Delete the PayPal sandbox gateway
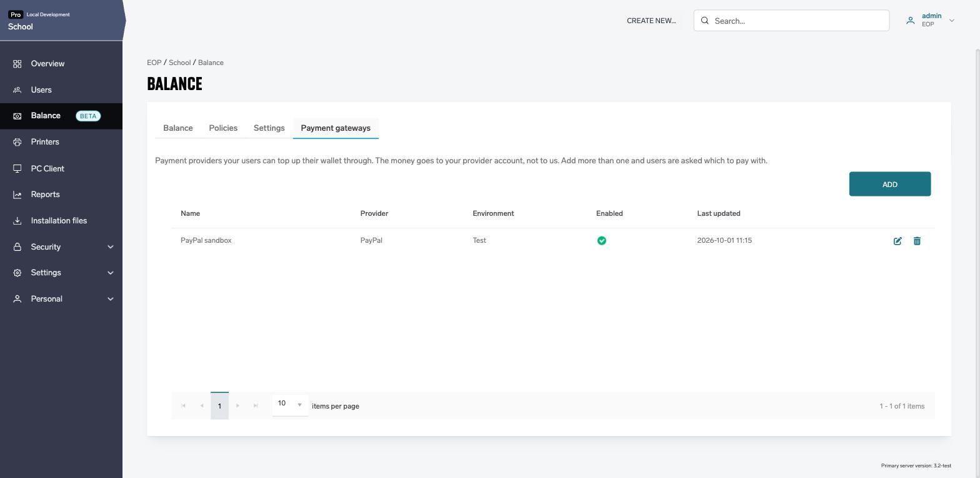The image size is (980, 478). pyautogui.click(x=917, y=241)
